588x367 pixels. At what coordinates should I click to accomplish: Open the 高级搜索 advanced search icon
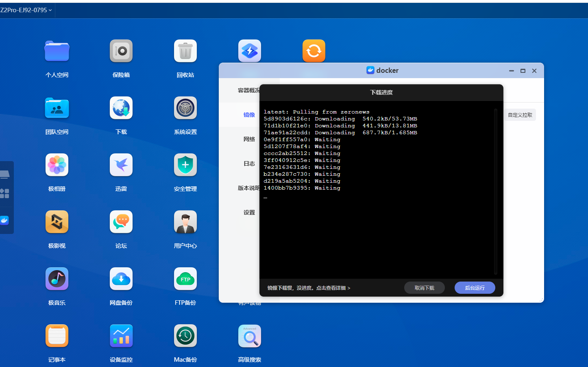[x=250, y=336]
